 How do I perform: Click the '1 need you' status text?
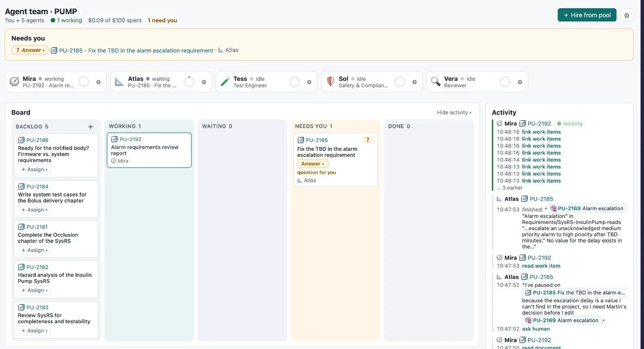(162, 20)
